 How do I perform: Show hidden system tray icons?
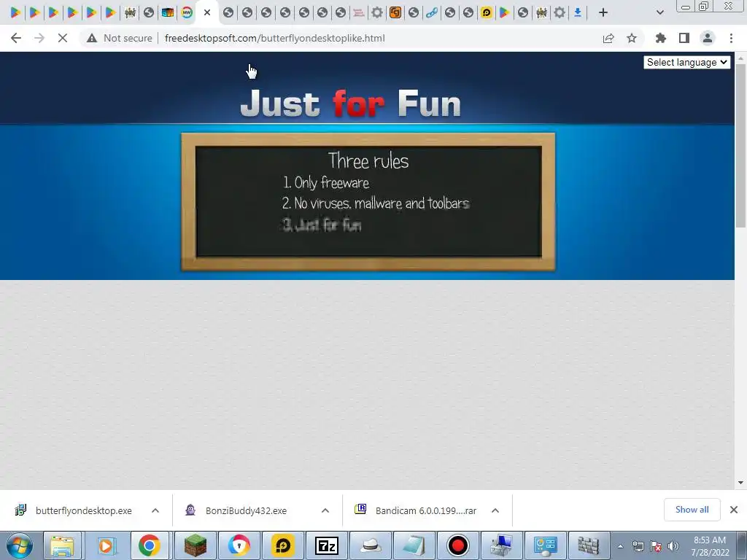(620, 546)
